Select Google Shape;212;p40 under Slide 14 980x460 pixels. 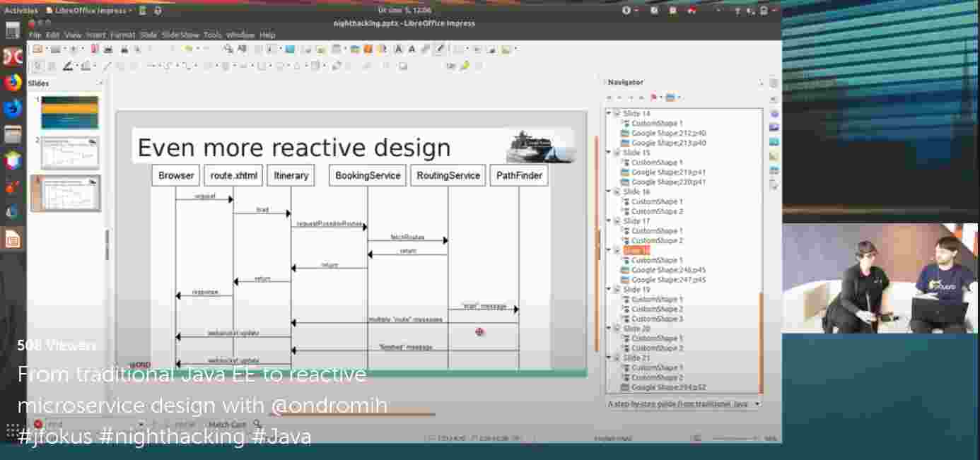tap(668, 133)
